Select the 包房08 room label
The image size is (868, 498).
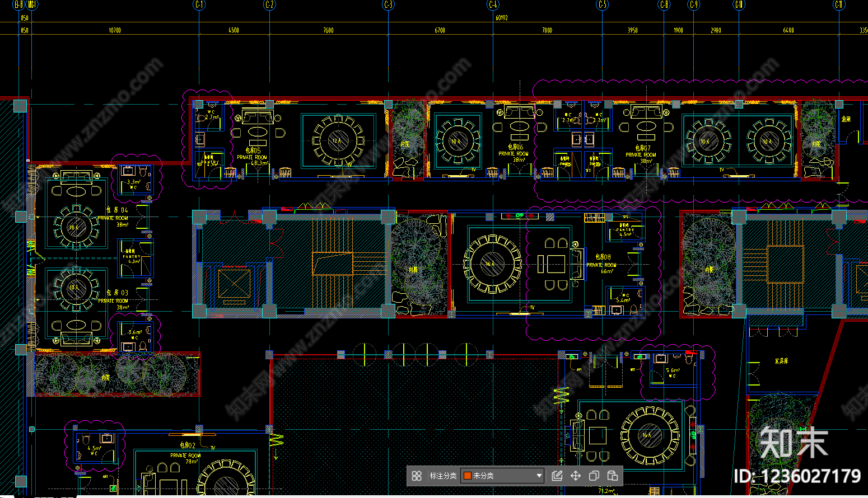(603, 257)
